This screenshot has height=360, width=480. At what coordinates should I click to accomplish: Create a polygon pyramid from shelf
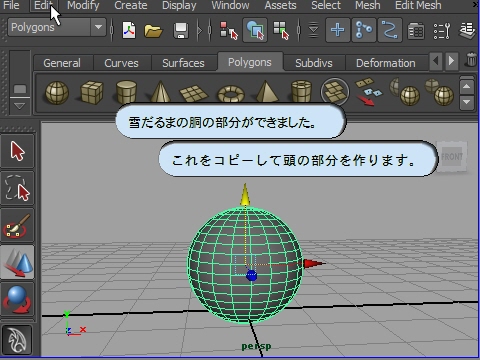tap(267, 91)
